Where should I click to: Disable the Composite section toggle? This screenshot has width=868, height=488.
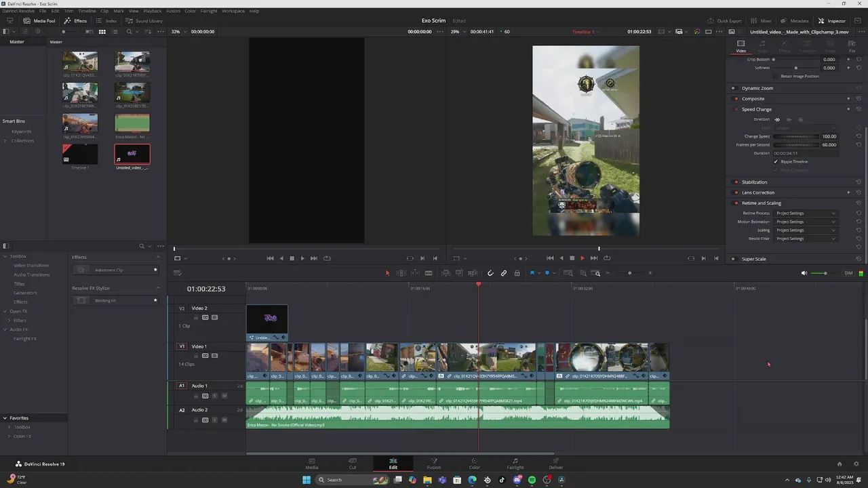coord(736,98)
